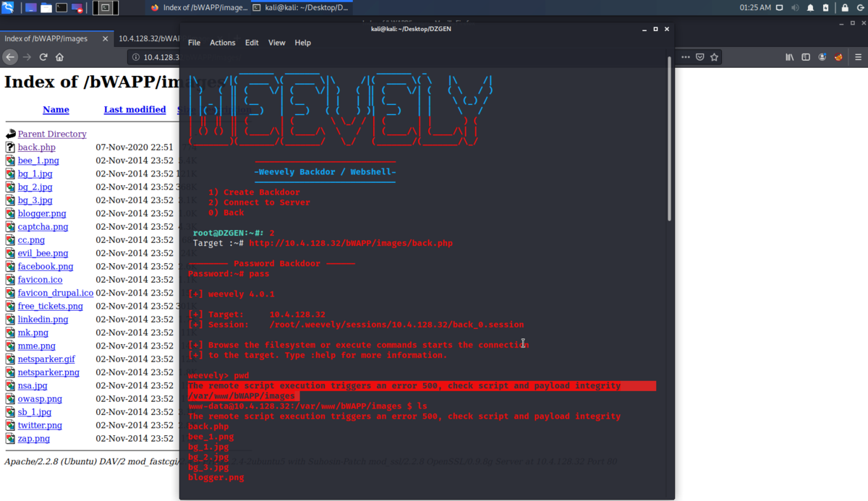Click the workspace switcher in panel
Image resolution: width=868 pixels, height=501 pixels.
(x=106, y=8)
